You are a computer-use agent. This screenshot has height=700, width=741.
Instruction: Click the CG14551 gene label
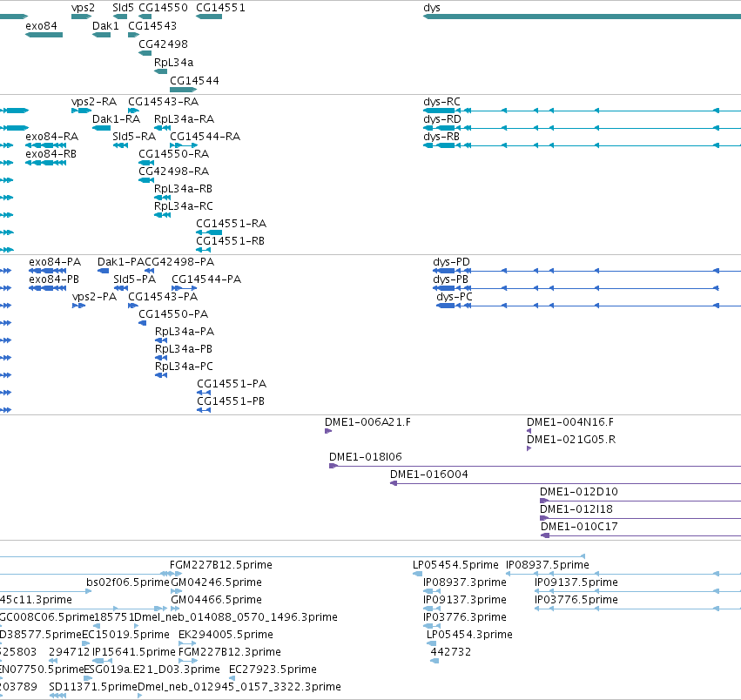click(220, 8)
